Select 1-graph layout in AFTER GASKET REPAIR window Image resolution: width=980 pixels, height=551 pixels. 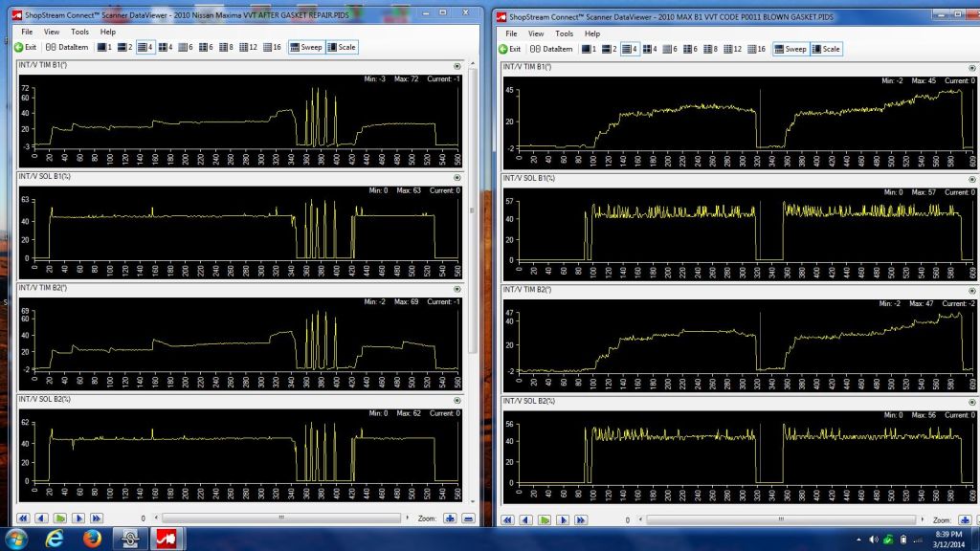point(104,47)
